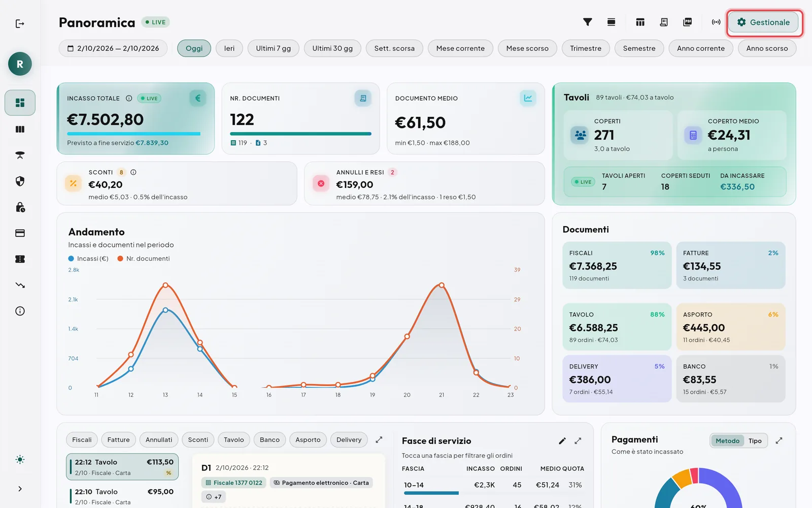The width and height of the screenshot is (812, 508).
Task: Click the user avatar R button
Action: pos(20,64)
